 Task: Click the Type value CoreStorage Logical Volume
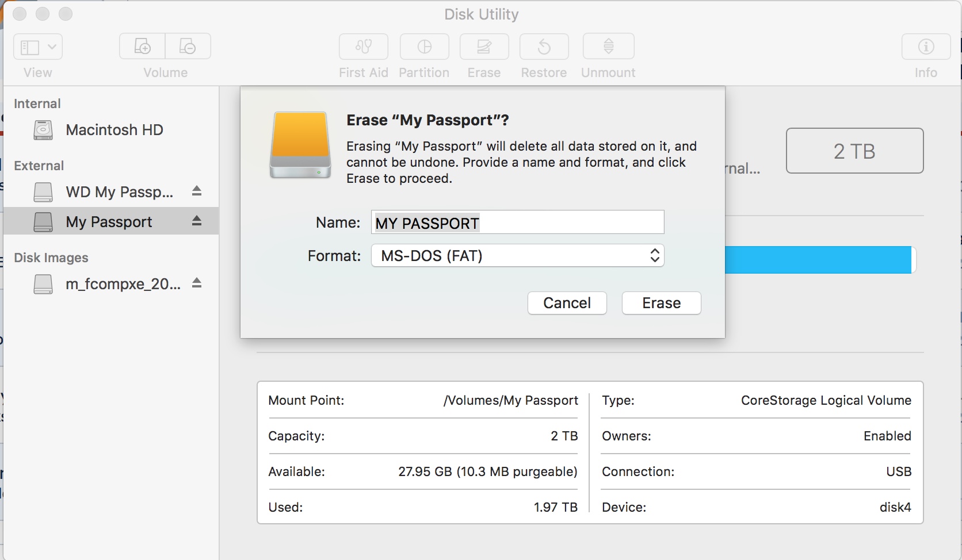826,401
